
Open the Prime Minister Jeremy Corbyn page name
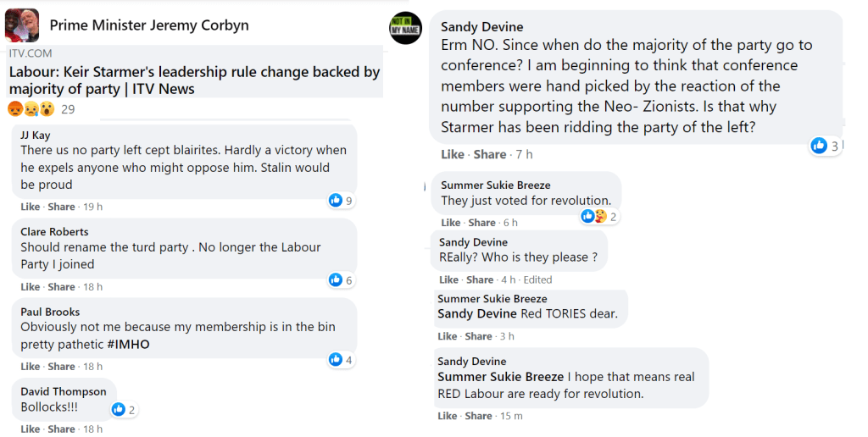tap(149, 25)
